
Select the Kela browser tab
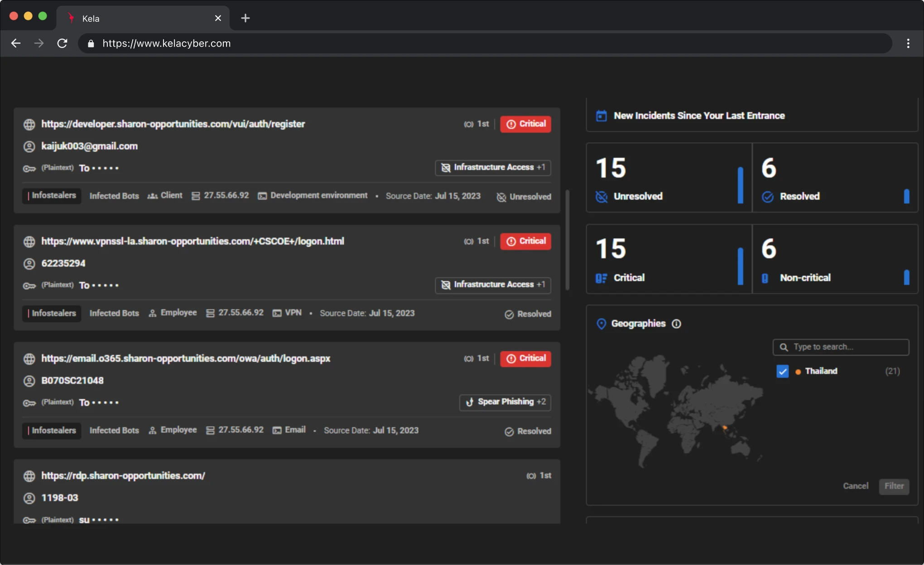pos(143,18)
